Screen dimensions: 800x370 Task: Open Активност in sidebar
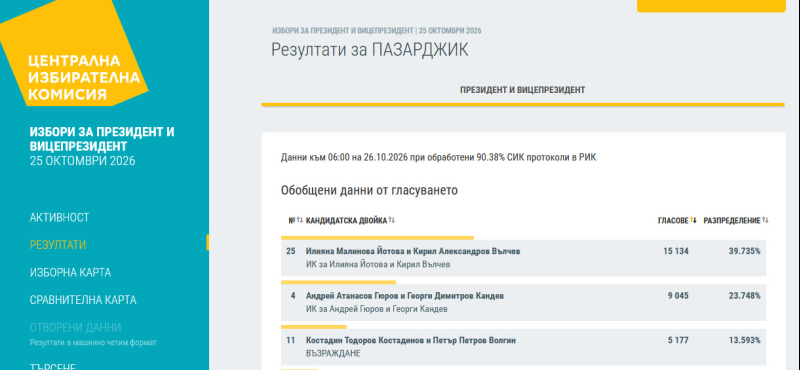pos(59,217)
